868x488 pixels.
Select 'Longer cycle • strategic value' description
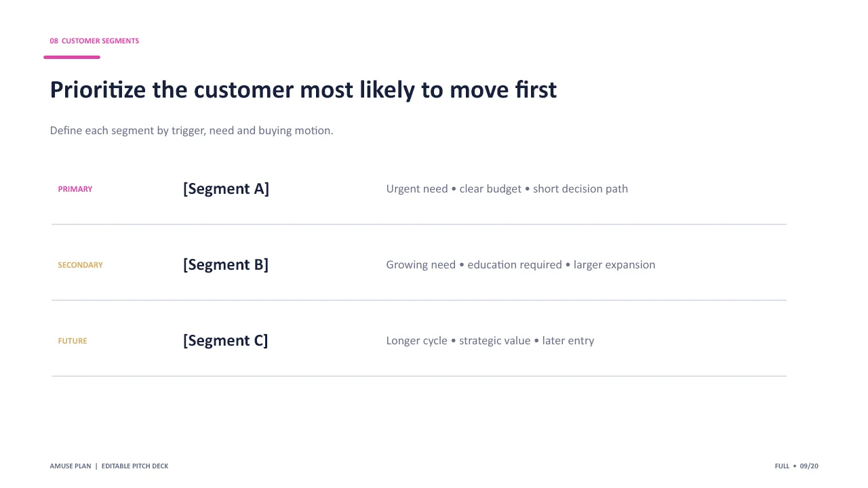point(490,341)
